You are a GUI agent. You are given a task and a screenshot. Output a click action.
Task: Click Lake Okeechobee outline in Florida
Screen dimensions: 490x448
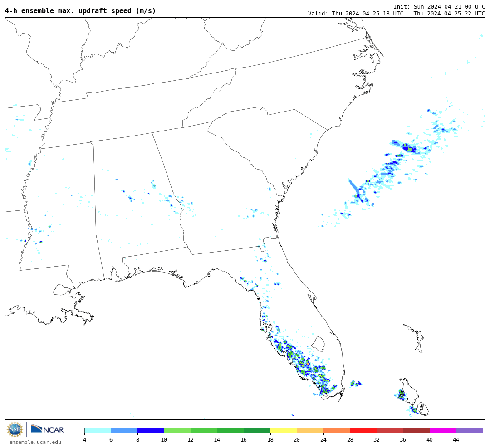(318, 344)
